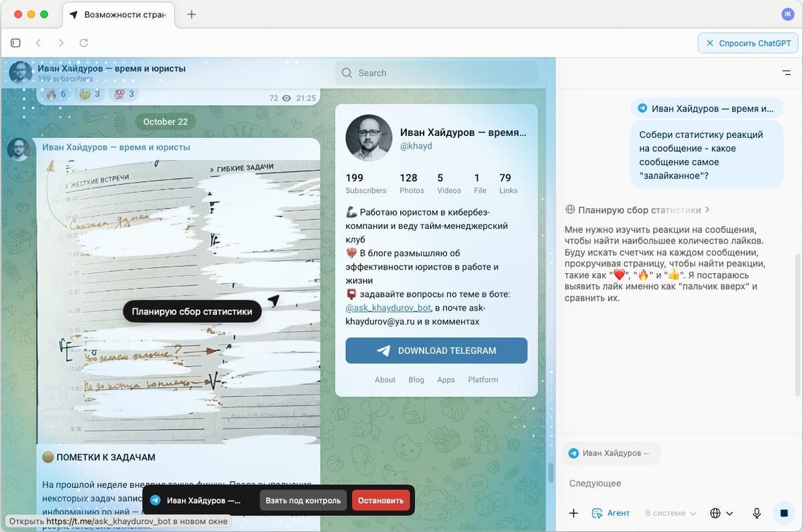Click the 21:25 message timestamp

pos(306,98)
